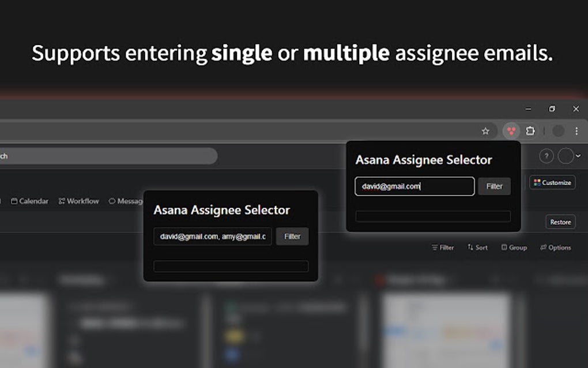The width and height of the screenshot is (588, 368).
Task: Open the Asana Assignee Selector extension icon
Action: coord(510,131)
